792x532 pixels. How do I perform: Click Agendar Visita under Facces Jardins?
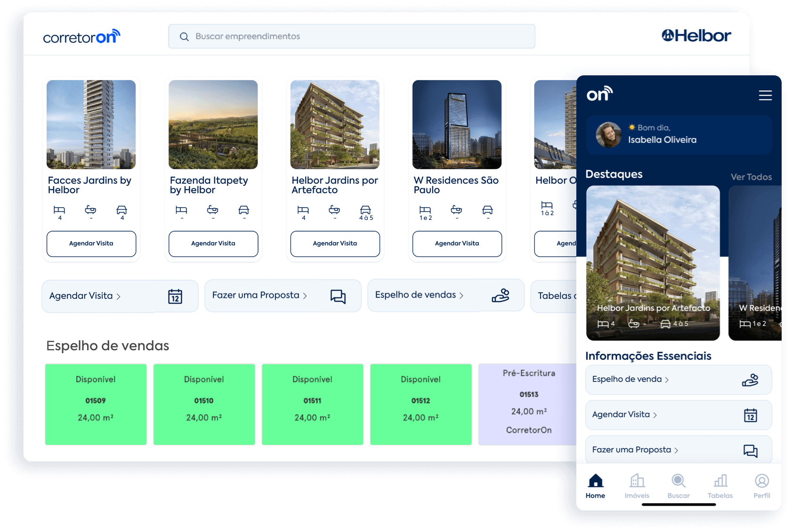click(91, 243)
